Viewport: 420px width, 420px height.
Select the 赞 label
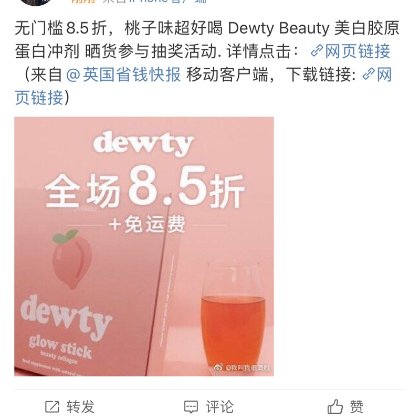click(356, 407)
